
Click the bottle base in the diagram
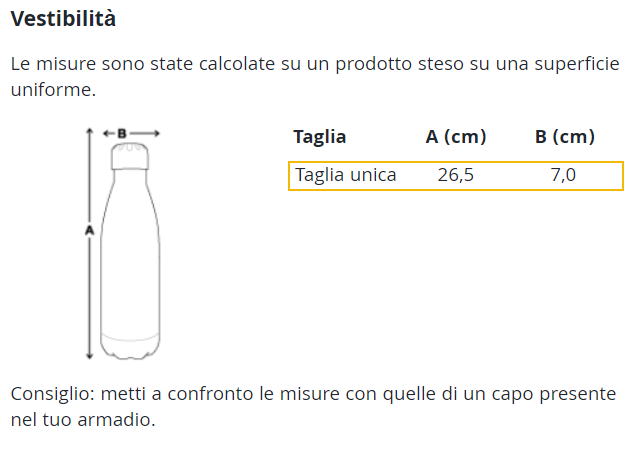[130, 348]
